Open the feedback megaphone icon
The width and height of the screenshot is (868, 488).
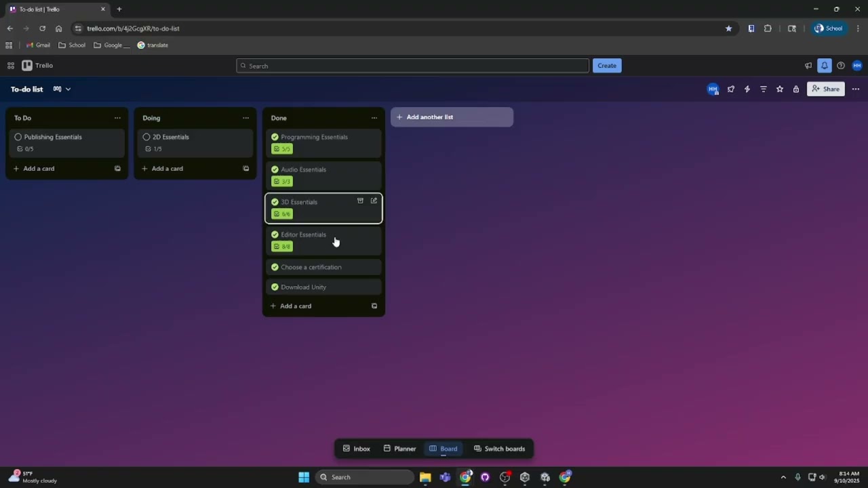(808, 66)
